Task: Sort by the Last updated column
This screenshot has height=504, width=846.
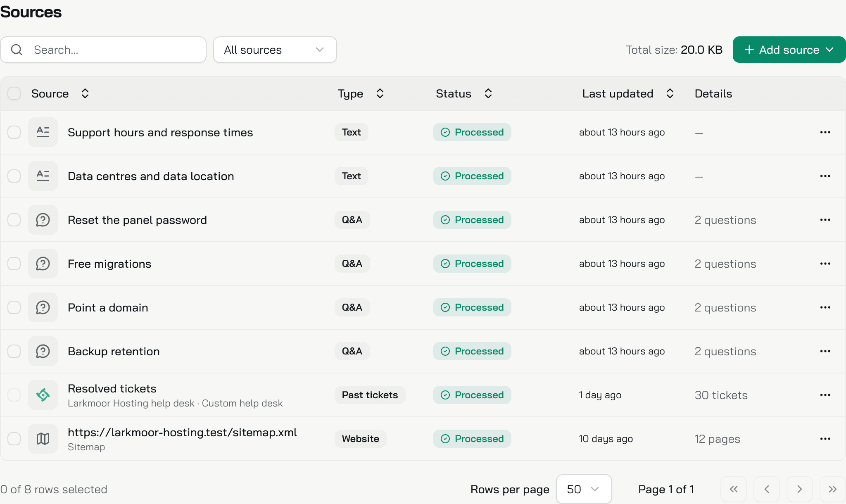Action: coord(628,94)
